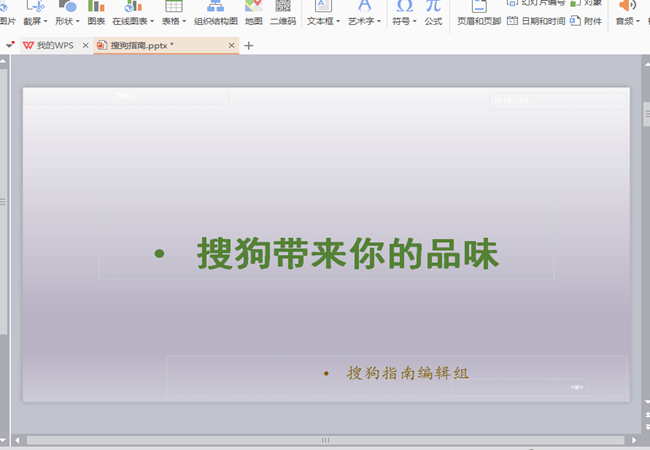Expand the 音频 dropdown arrow
The height and width of the screenshot is (450, 650).
(x=638, y=22)
